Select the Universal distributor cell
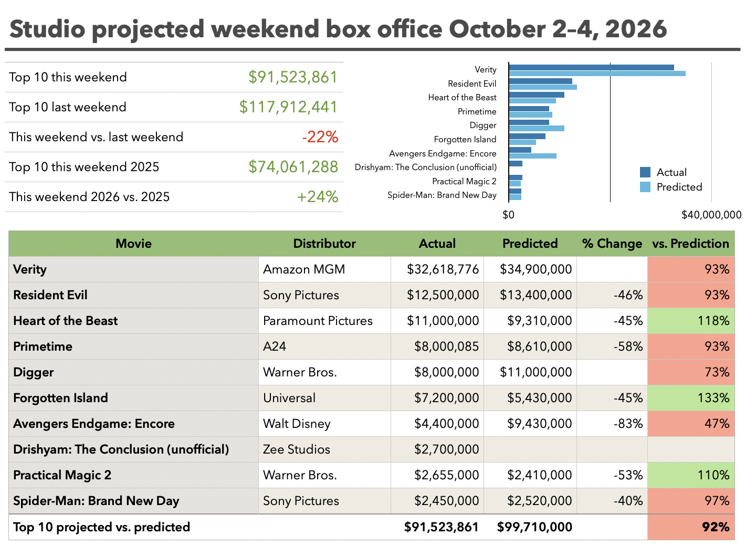Image resolution: width=756 pixels, height=546 pixels. [324, 398]
